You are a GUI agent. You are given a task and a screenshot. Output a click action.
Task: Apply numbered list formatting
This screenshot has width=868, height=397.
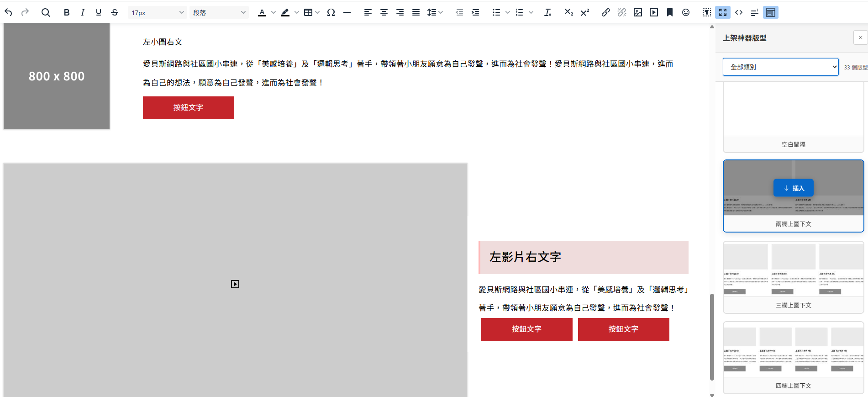[520, 12]
